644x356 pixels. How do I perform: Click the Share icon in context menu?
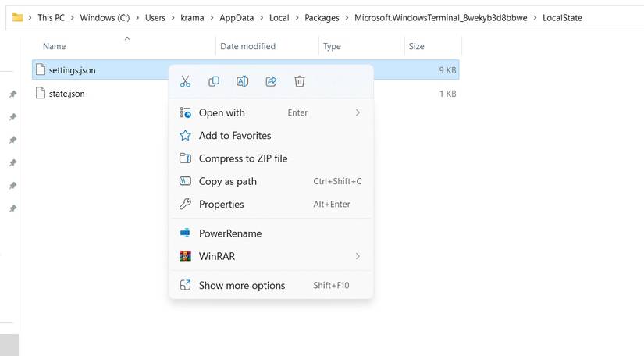(x=271, y=81)
